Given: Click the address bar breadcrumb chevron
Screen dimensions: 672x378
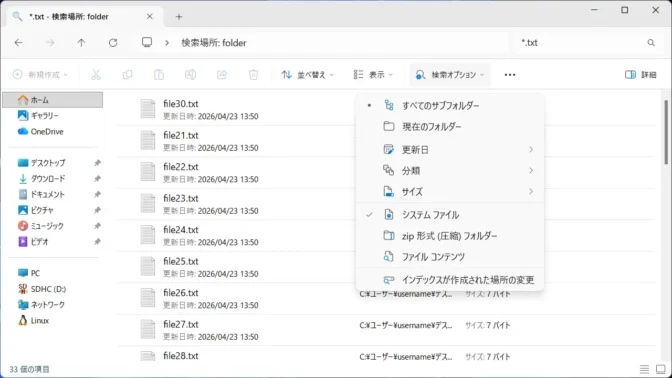Looking at the screenshot, I should (167, 43).
